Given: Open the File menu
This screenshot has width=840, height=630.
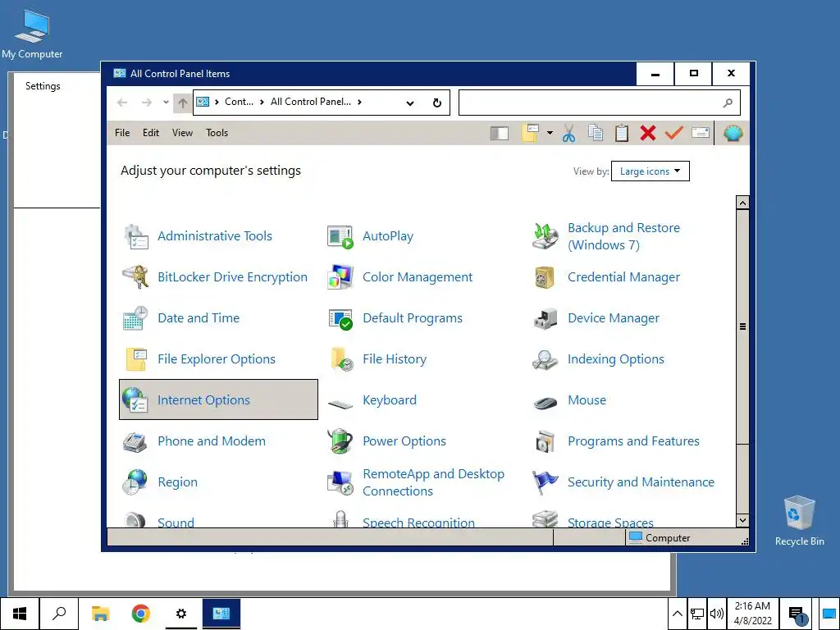Looking at the screenshot, I should point(122,133).
